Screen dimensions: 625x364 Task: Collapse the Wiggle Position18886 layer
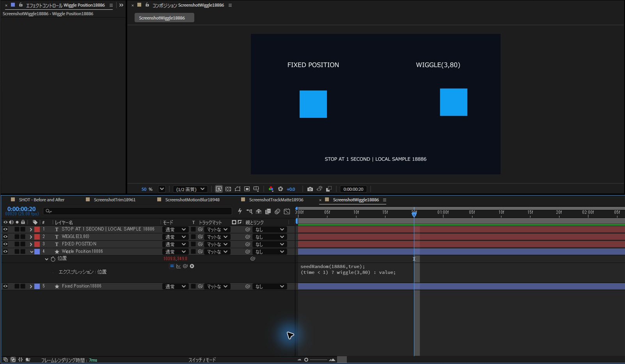pyautogui.click(x=32, y=252)
